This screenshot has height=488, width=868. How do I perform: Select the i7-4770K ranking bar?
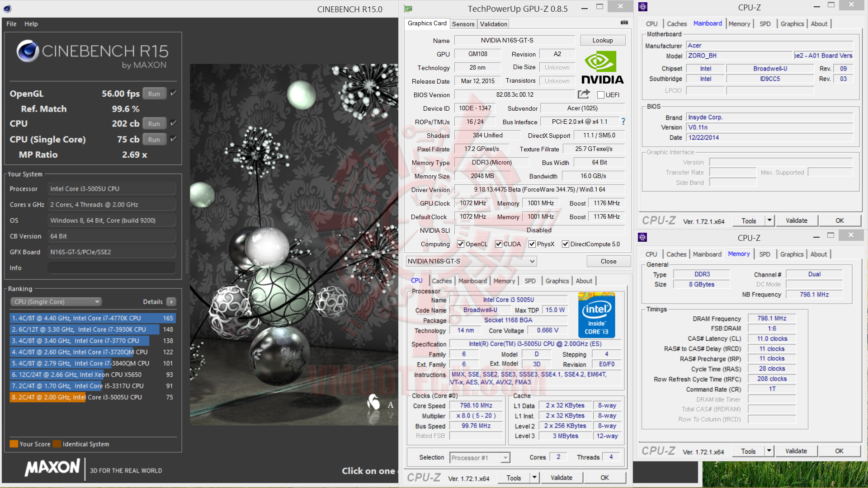click(92, 318)
